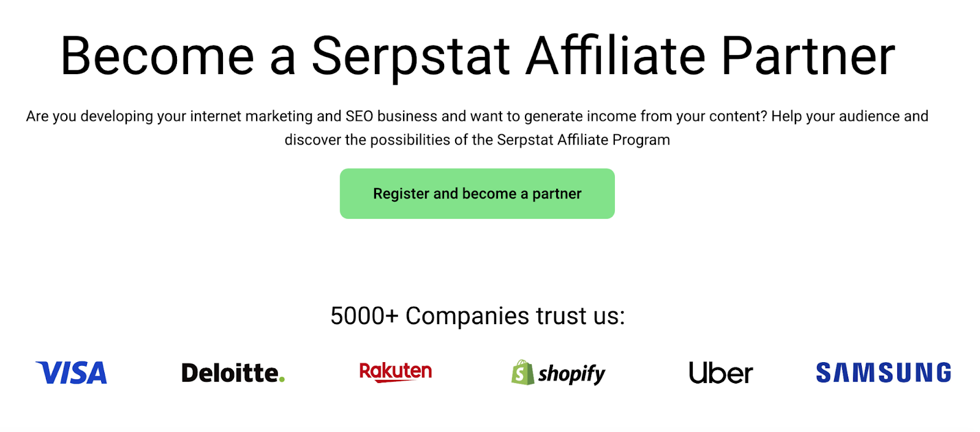This screenshot has height=432, width=980.
Task: Select the Uber logo
Action: point(720,373)
